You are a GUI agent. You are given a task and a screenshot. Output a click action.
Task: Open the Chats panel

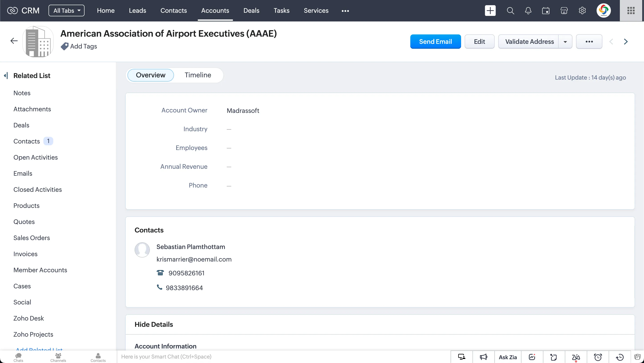pos(18,357)
